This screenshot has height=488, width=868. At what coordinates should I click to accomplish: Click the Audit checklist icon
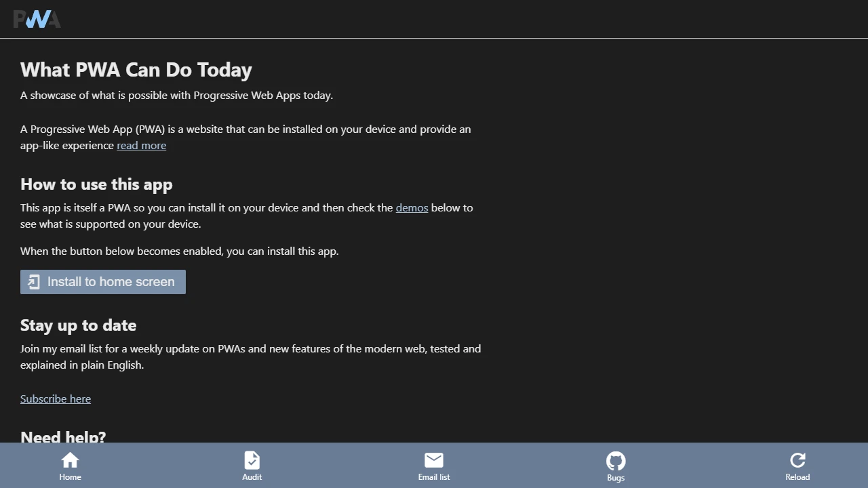point(252,460)
